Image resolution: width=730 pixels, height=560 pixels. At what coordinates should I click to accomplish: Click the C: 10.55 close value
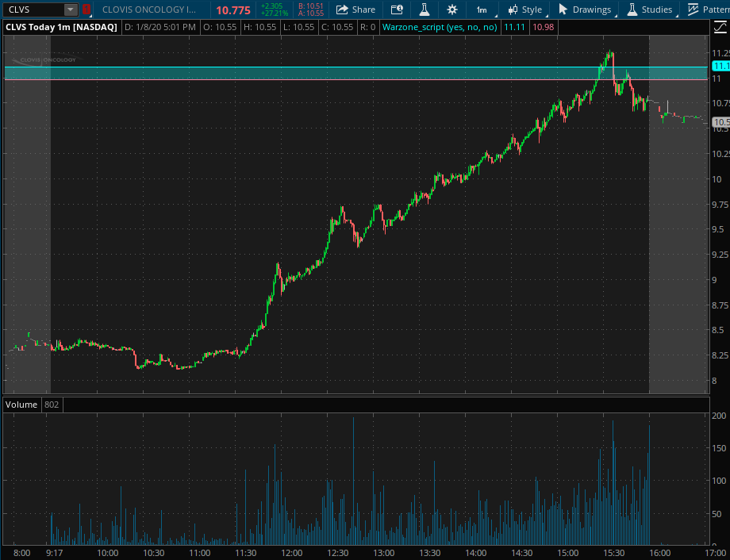pyautogui.click(x=337, y=27)
